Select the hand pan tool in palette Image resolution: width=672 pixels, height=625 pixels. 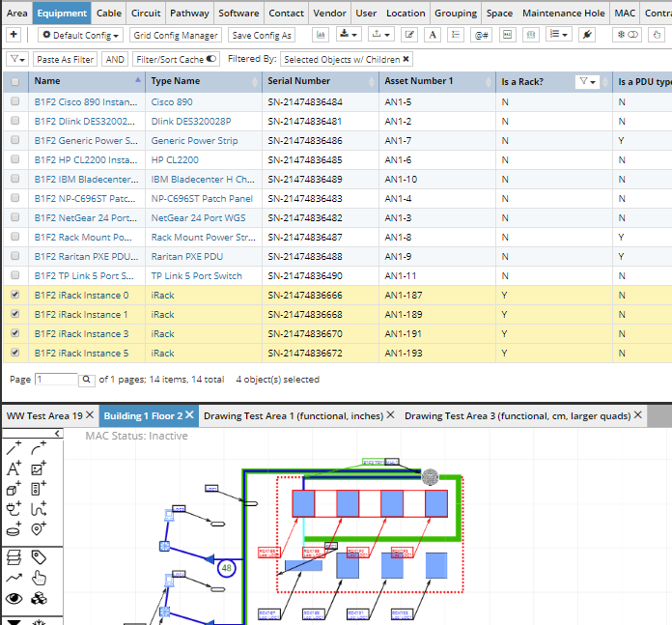(39, 579)
